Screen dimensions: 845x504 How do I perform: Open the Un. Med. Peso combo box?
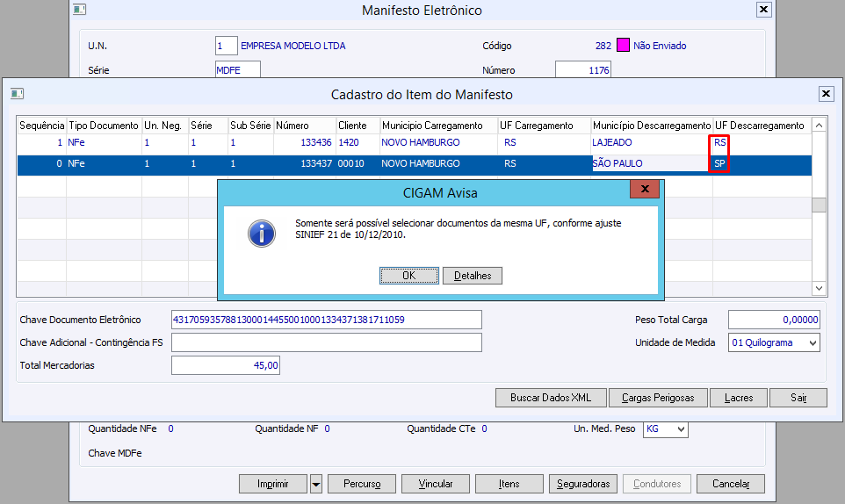(x=680, y=429)
